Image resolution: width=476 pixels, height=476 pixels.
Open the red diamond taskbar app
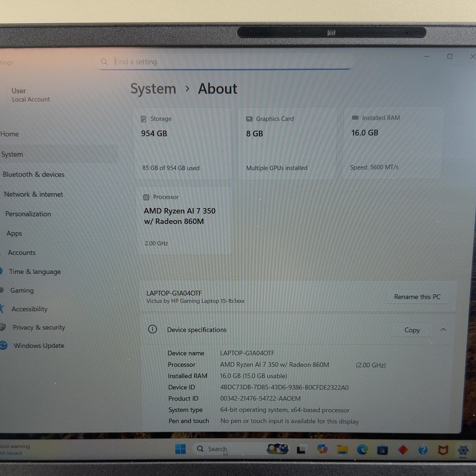tap(403, 450)
